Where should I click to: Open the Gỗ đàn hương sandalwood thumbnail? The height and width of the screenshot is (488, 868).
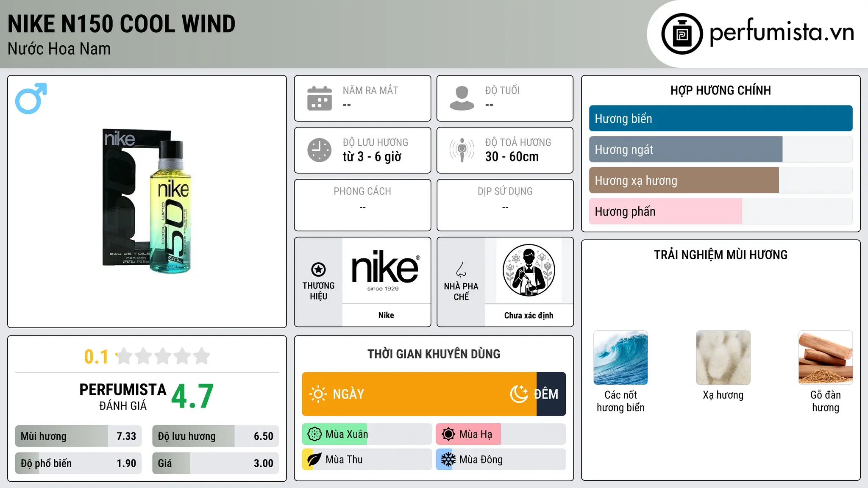[826, 358]
